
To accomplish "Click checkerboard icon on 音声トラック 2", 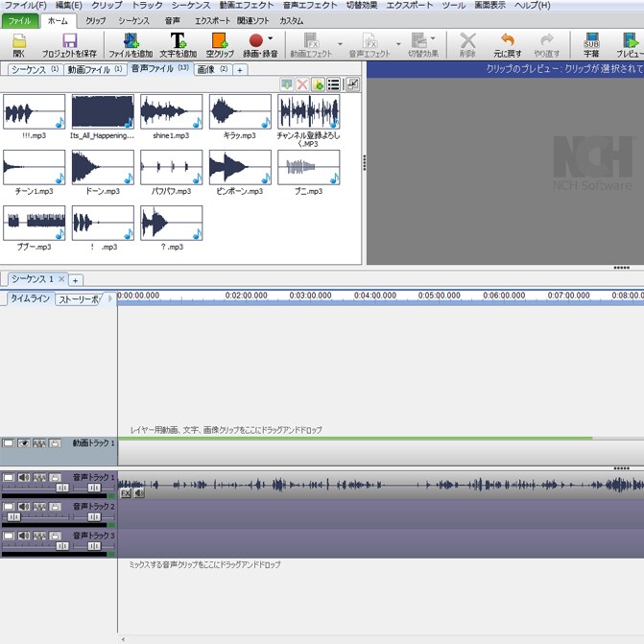I will click(39, 507).
